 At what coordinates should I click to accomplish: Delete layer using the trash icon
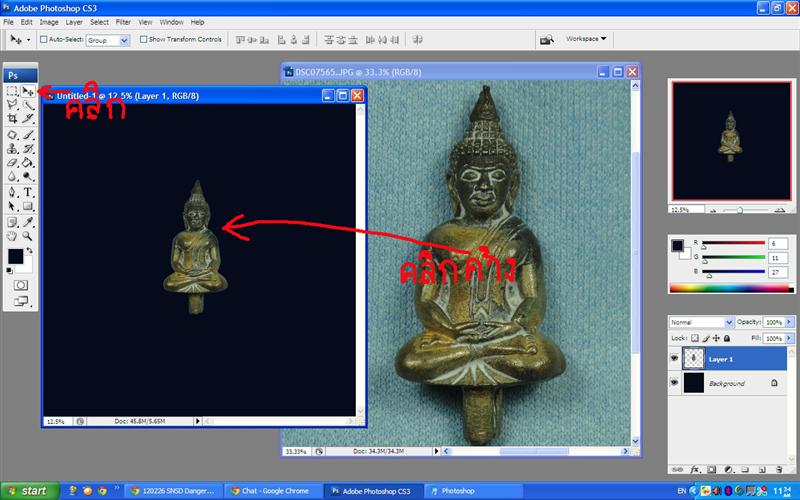tap(777, 469)
